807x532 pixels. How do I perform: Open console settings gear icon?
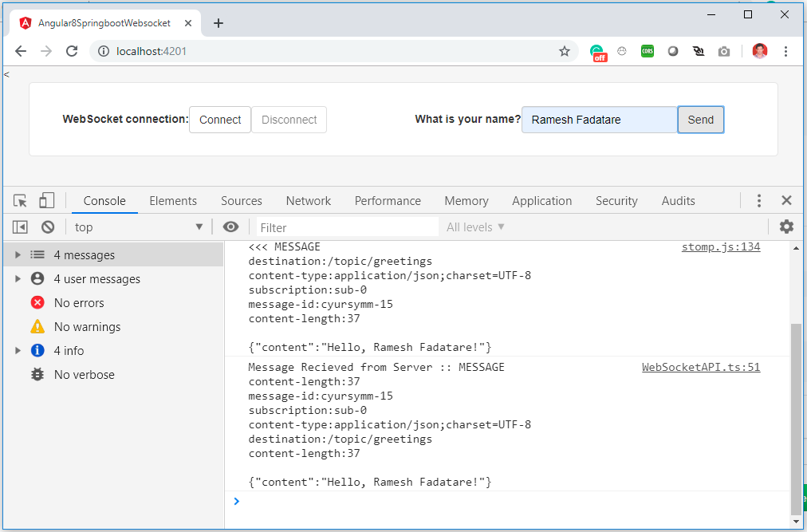tap(786, 227)
